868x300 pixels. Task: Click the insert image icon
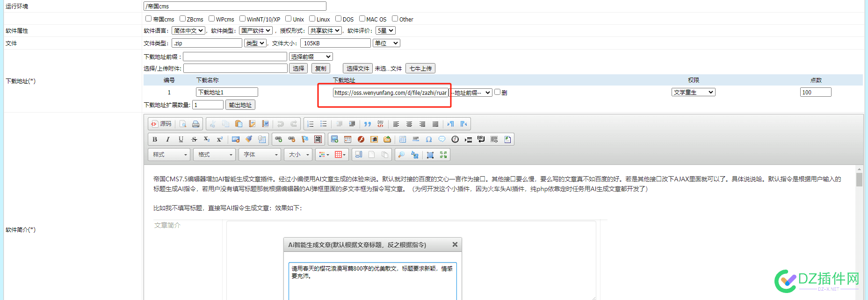coord(334,139)
